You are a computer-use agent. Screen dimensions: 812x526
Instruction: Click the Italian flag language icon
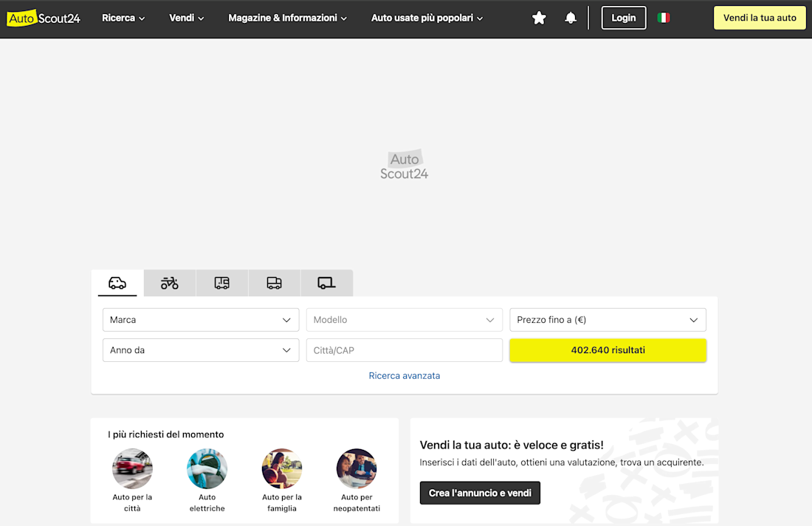click(x=664, y=18)
